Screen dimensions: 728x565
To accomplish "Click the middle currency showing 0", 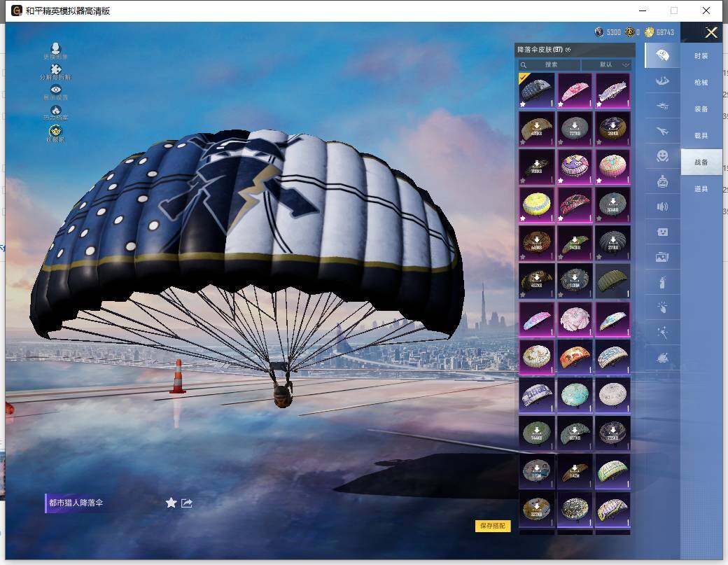I will 633,32.
